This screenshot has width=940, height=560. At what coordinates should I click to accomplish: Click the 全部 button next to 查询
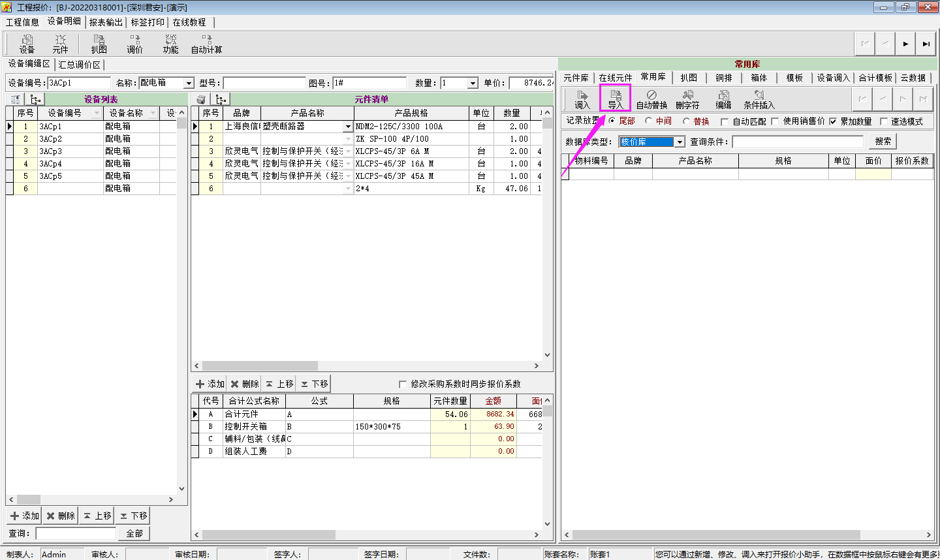pyautogui.click(x=134, y=533)
